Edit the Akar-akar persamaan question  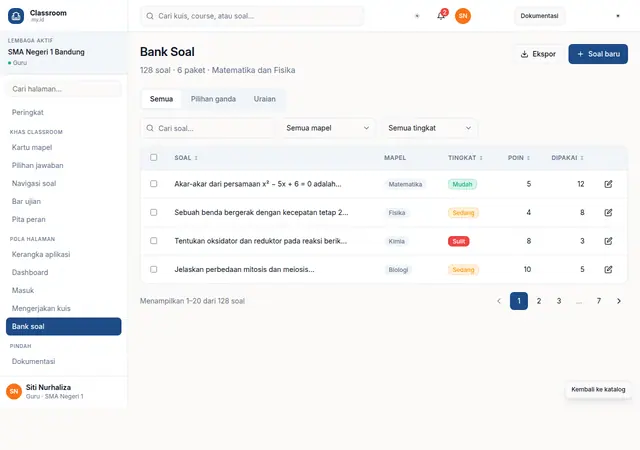pyautogui.click(x=608, y=184)
